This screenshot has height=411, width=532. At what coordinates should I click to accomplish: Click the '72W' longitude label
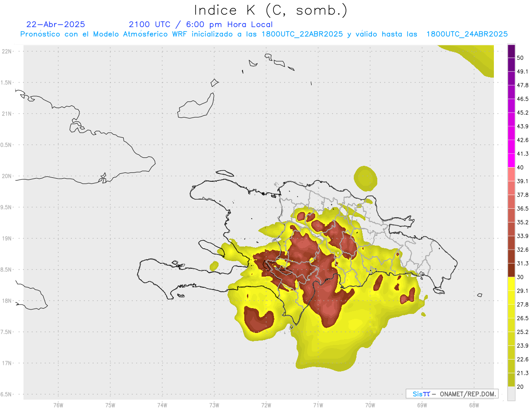[266, 405]
